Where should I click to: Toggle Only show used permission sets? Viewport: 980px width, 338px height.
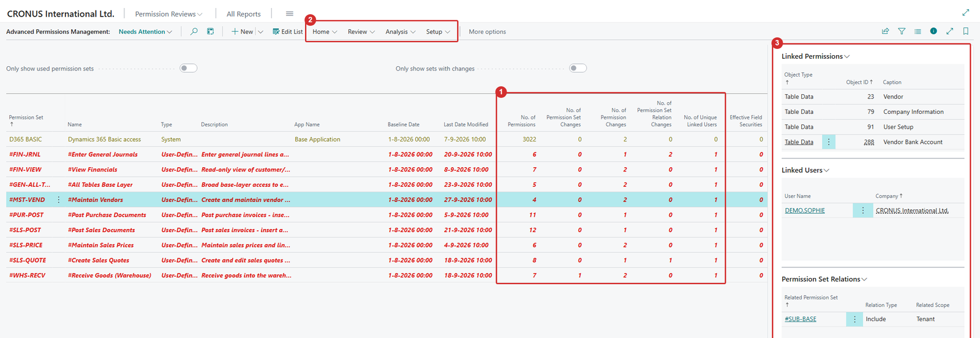coord(189,68)
